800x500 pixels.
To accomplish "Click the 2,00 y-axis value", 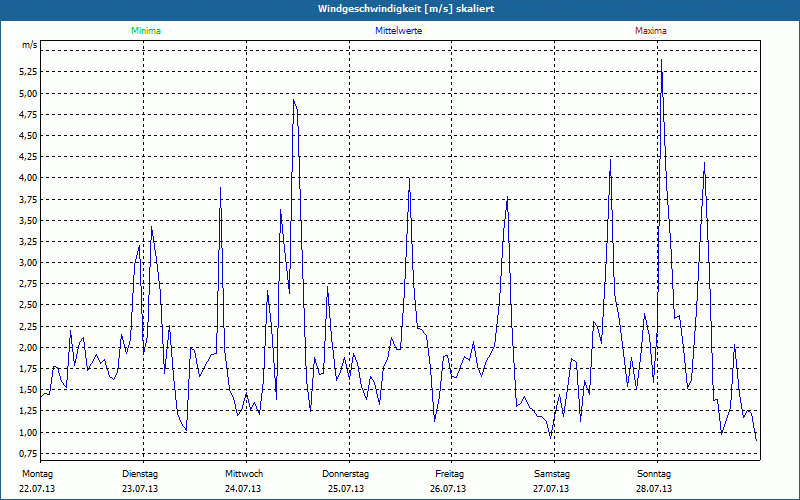I will tap(29, 347).
